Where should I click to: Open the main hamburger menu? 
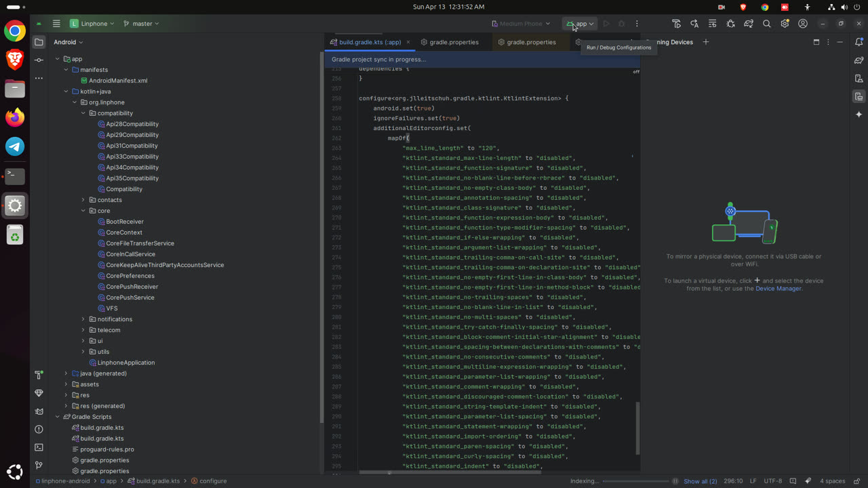(x=56, y=24)
